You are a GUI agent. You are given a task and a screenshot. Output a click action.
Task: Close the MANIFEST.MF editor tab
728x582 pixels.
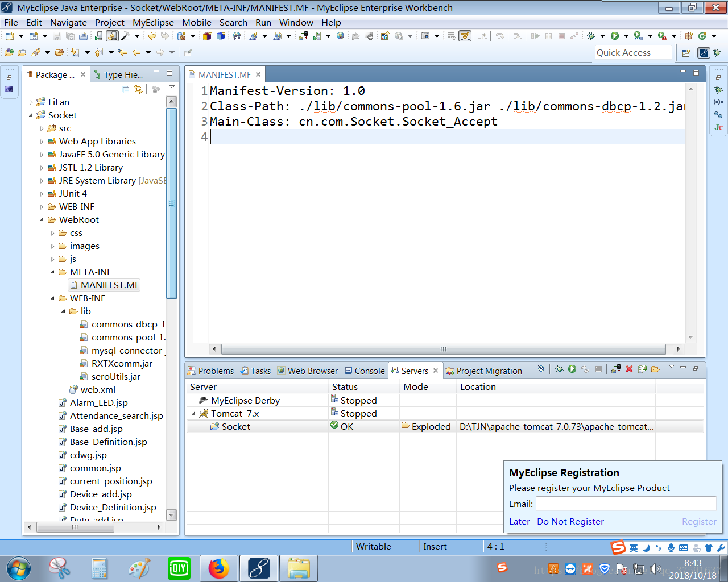coord(258,74)
